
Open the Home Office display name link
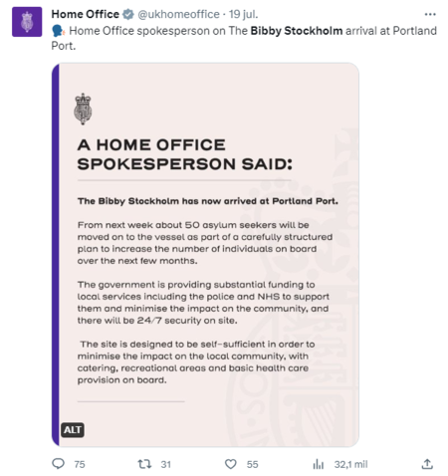tap(86, 14)
